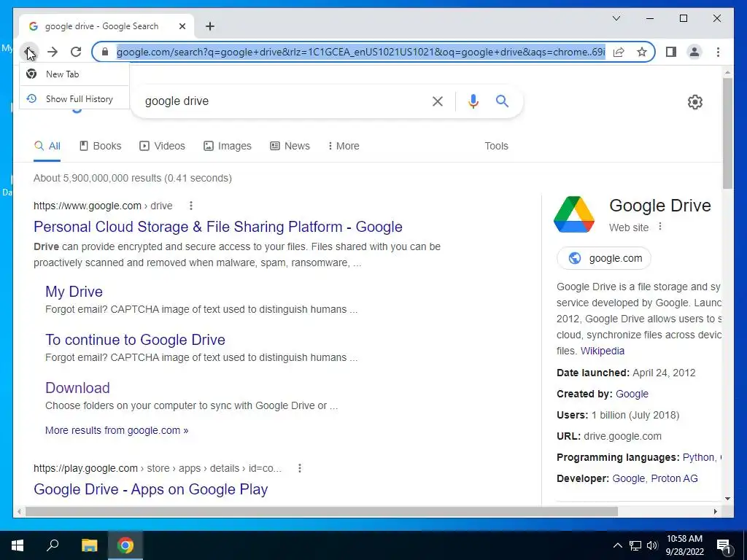747x560 pixels.
Task: Open Google quick settings gear
Action: click(x=695, y=102)
